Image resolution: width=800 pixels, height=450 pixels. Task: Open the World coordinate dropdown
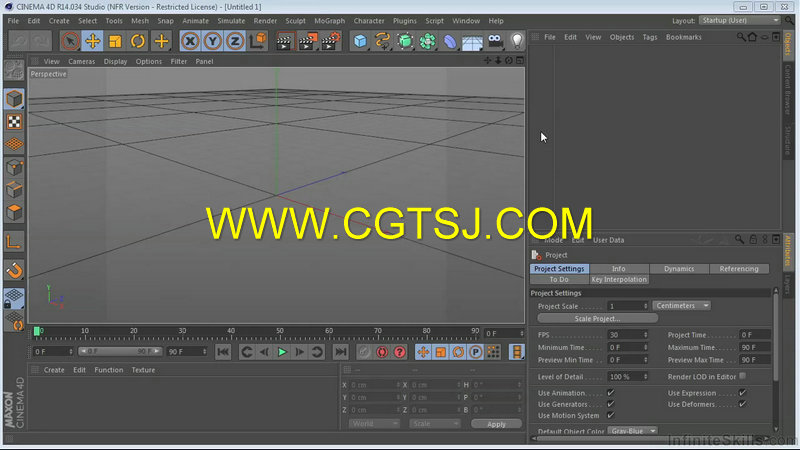[374, 423]
